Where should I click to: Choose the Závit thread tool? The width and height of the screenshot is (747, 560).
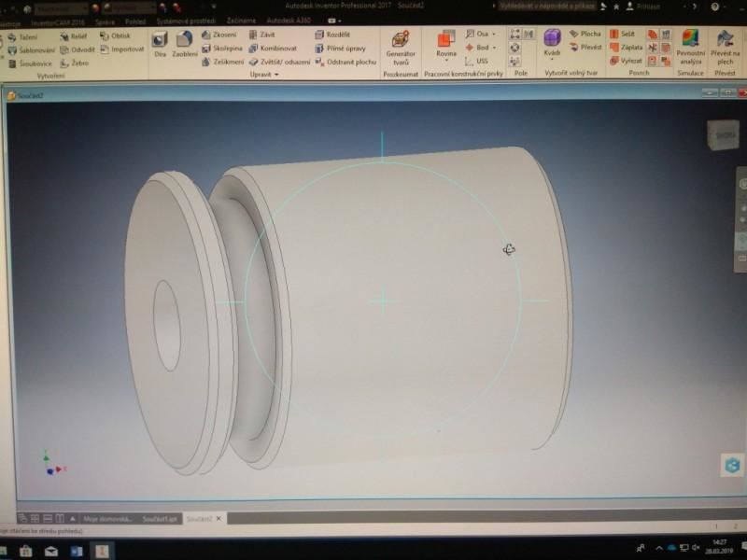pos(261,35)
